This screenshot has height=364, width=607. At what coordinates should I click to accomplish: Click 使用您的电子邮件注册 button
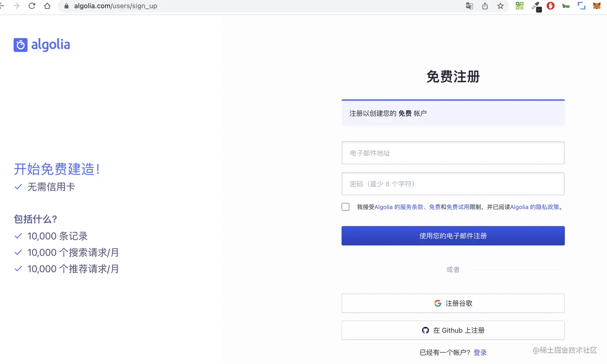point(453,236)
